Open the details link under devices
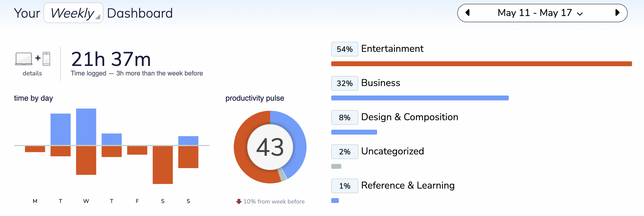The width and height of the screenshot is (644, 216). [x=32, y=73]
